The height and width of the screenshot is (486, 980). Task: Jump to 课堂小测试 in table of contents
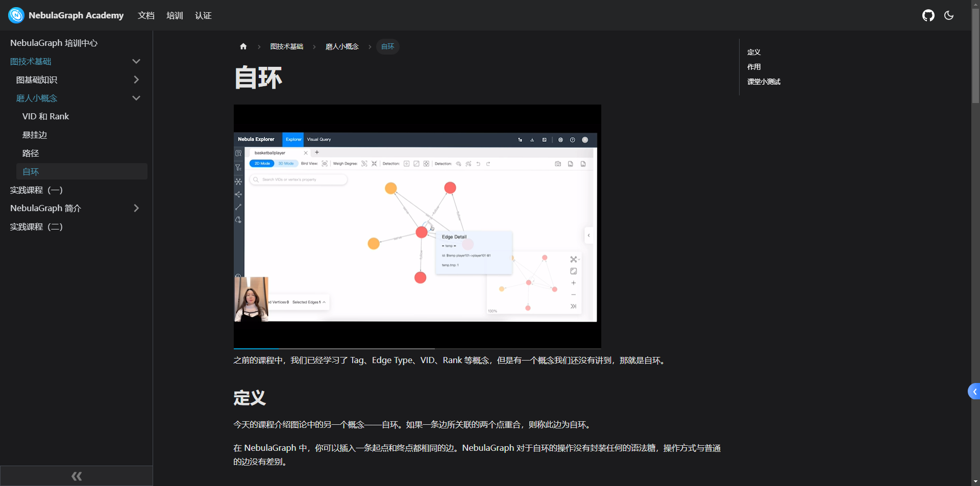click(764, 82)
